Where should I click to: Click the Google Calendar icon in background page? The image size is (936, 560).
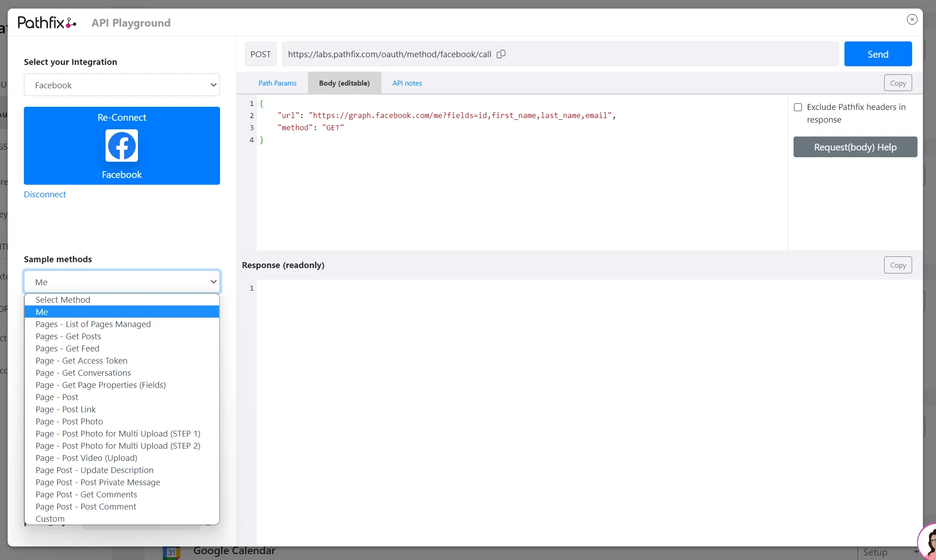(x=171, y=552)
